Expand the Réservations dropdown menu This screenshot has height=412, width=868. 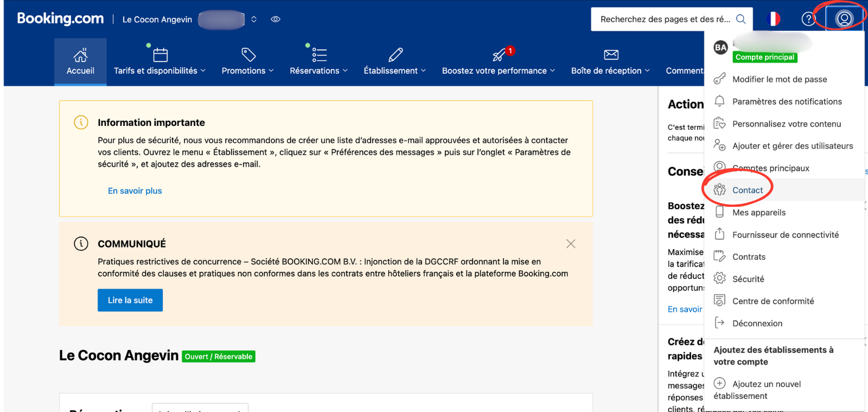coord(345,71)
